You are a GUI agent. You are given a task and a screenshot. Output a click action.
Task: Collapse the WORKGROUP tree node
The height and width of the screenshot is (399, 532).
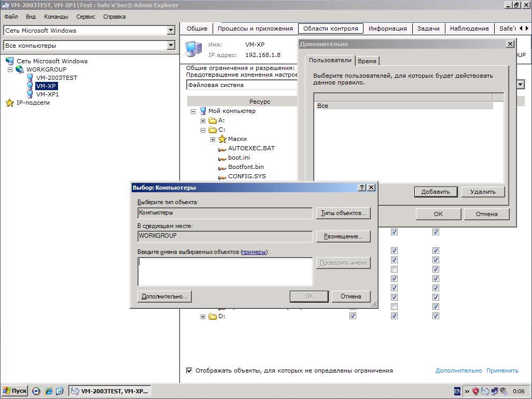tap(10, 69)
